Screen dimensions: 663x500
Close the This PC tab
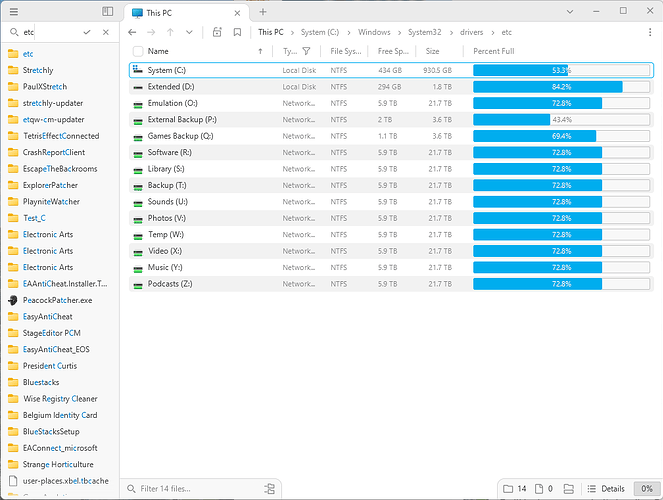point(237,13)
